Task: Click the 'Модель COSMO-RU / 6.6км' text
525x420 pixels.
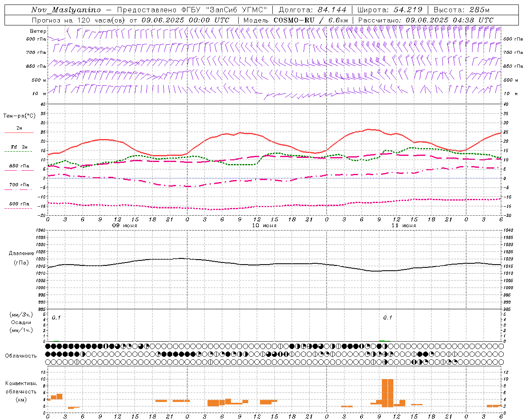Action: coord(296,20)
